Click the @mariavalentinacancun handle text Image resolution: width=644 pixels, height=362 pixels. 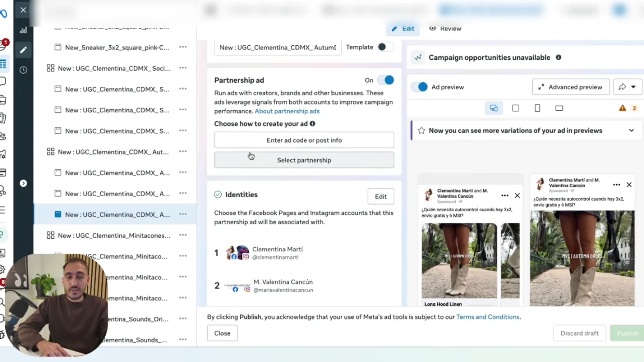point(283,290)
